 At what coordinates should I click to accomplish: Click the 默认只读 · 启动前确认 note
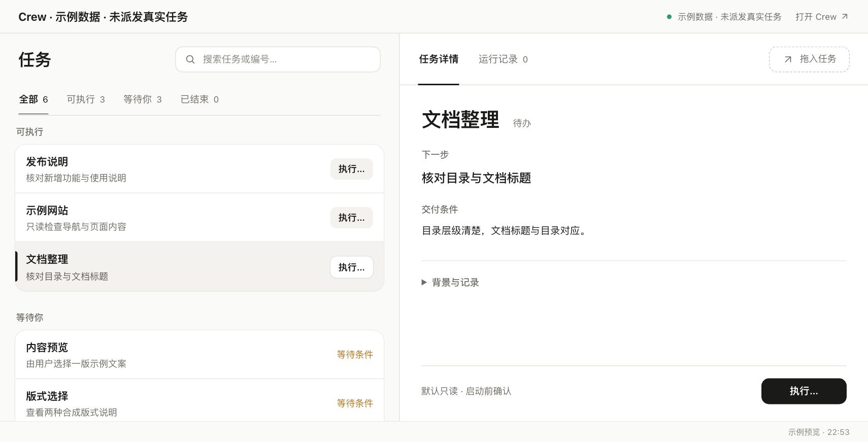pos(466,391)
